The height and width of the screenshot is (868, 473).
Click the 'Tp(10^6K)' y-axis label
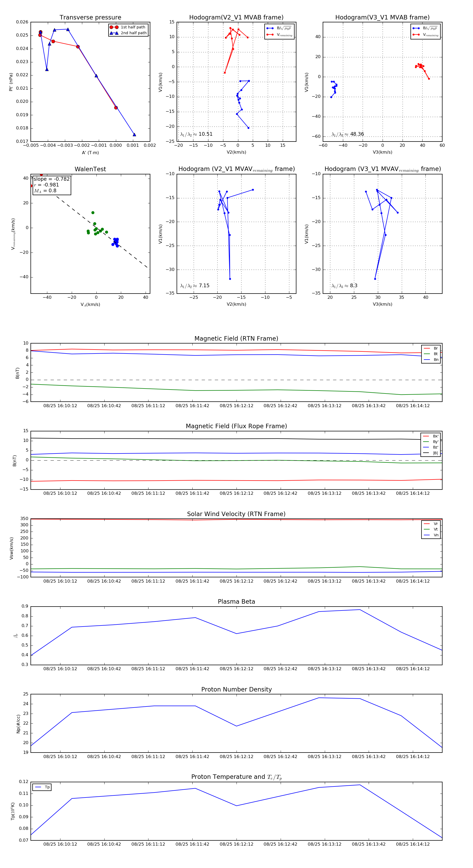(12, 811)
